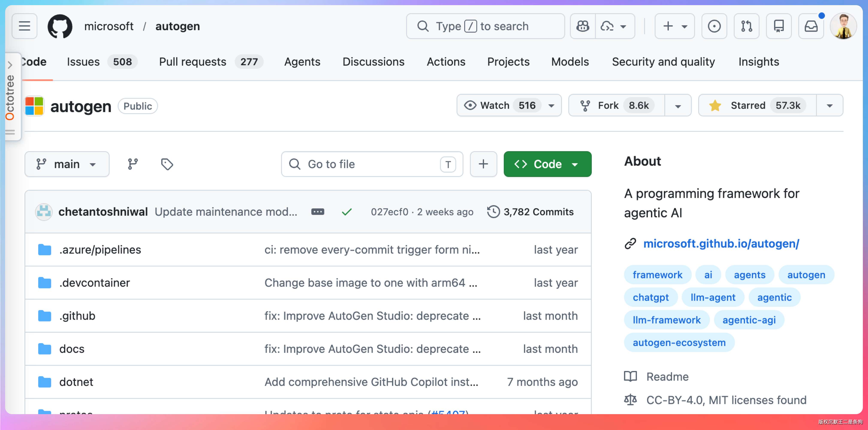Go to the Discussions tab

373,62
